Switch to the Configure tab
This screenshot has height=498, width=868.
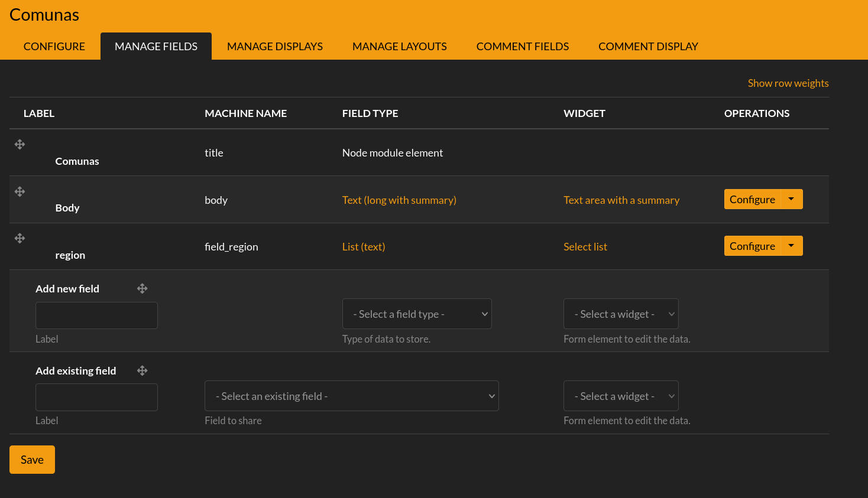click(54, 46)
